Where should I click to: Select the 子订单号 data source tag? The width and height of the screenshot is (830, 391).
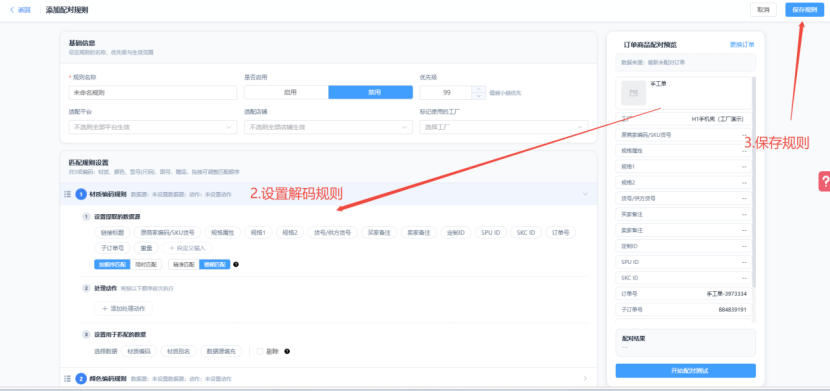point(112,248)
